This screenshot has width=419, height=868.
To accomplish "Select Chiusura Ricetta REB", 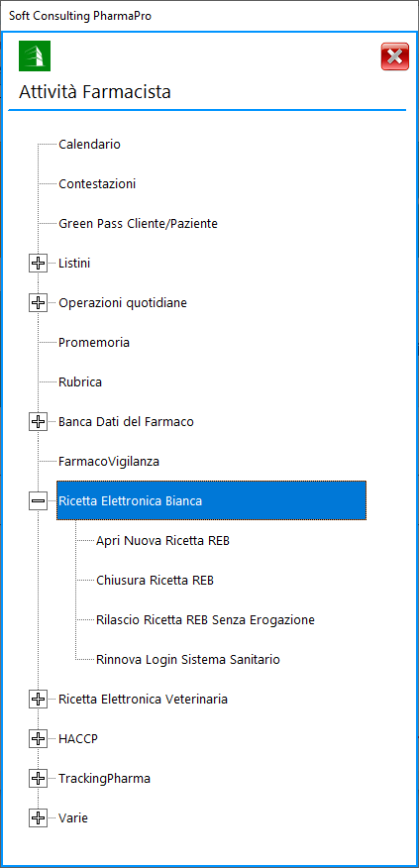I will 155,581.
